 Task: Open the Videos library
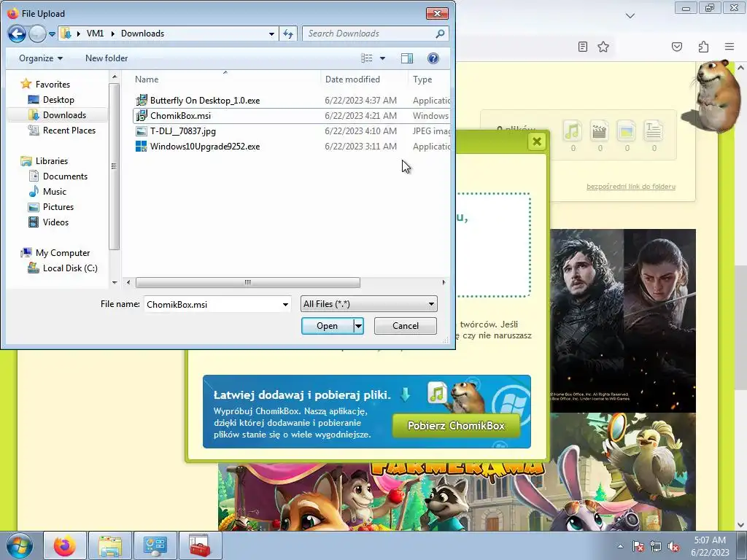[x=55, y=222]
